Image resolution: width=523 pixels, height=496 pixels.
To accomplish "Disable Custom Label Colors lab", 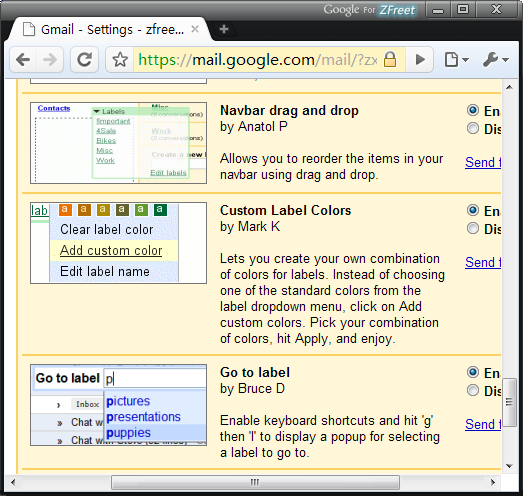I will click(473, 228).
